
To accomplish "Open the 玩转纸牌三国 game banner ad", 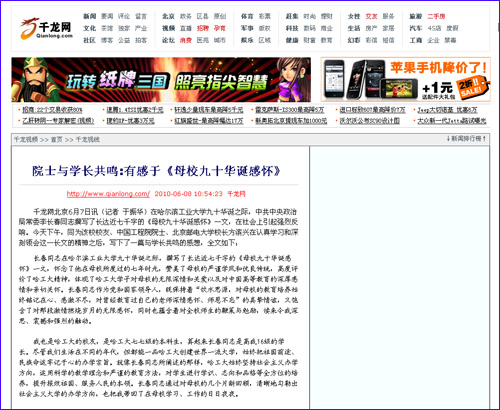I will point(161,80).
